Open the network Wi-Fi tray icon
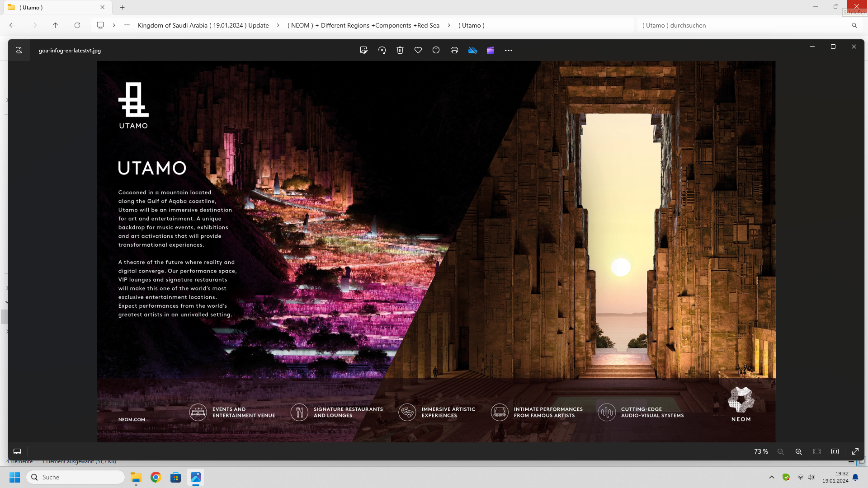Viewport: 868px width, 488px height. pyautogui.click(x=800, y=477)
